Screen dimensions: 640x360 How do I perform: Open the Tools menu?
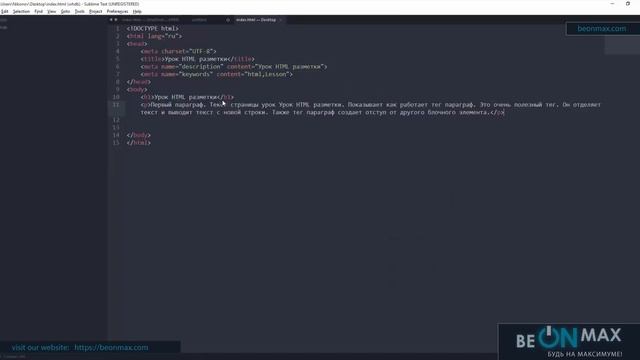pos(80,11)
